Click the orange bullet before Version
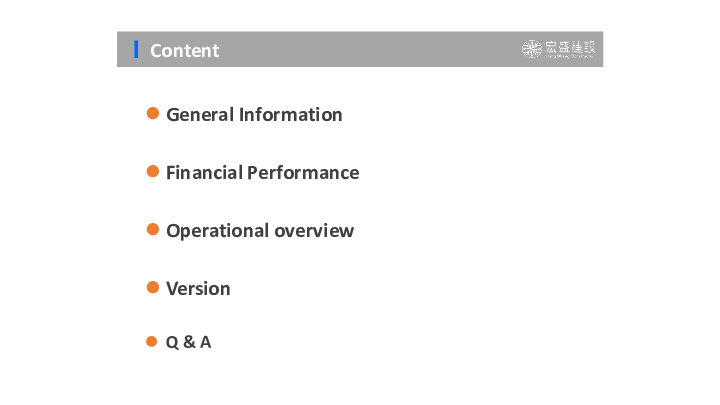Viewport: 720px width, 405px height. point(153,288)
